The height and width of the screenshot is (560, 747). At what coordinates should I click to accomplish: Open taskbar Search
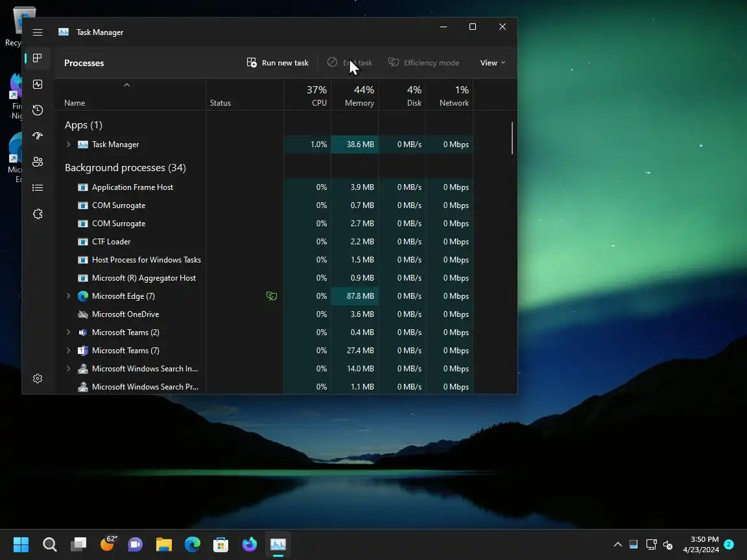pyautogui.click(x=49, y=544)
